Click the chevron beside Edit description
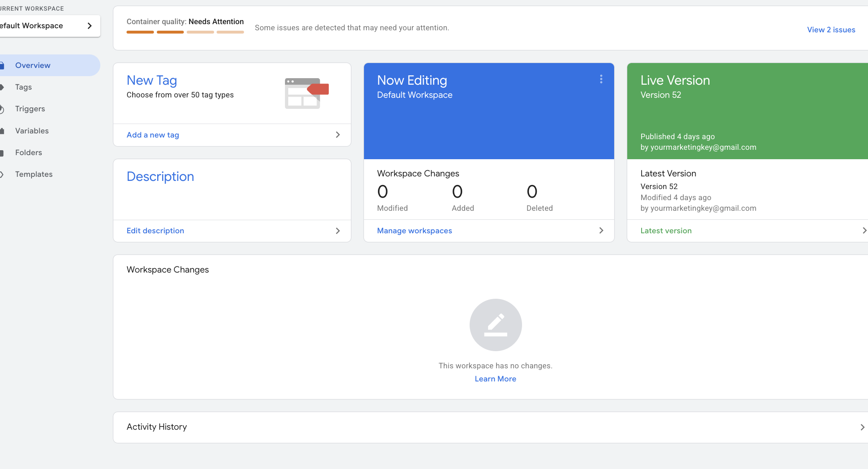Screen dimensions: 868x469 tap(338, 231)
